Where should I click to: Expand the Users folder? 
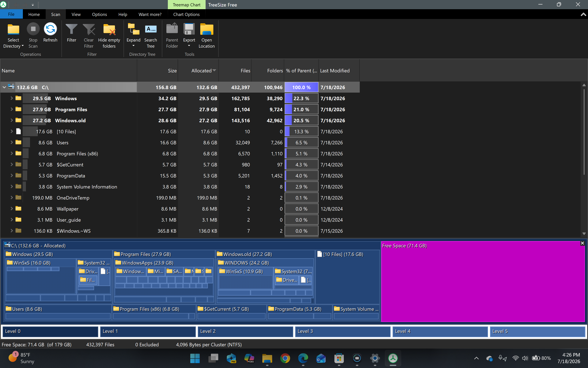click(11, 142)
